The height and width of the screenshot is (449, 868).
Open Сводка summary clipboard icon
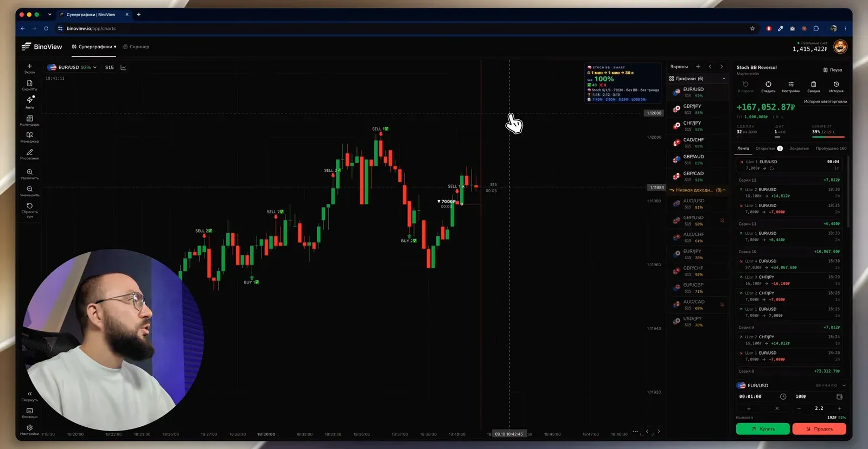click(x=813, y=87)
